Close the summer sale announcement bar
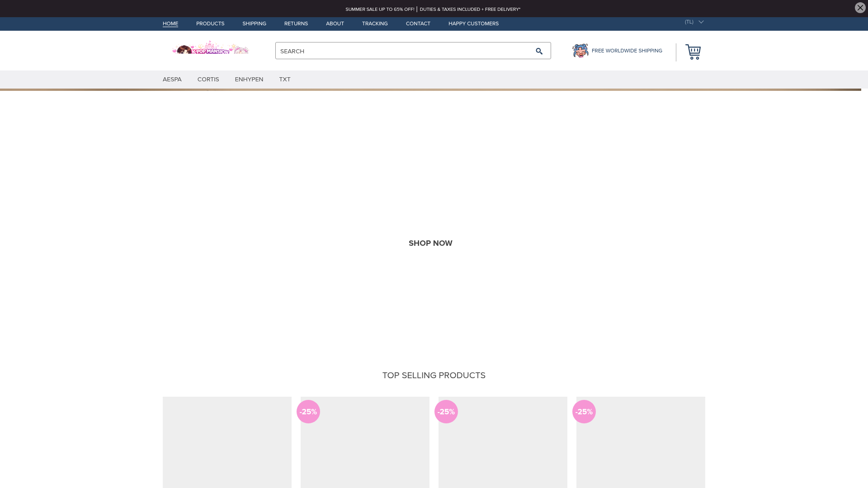 860,8
